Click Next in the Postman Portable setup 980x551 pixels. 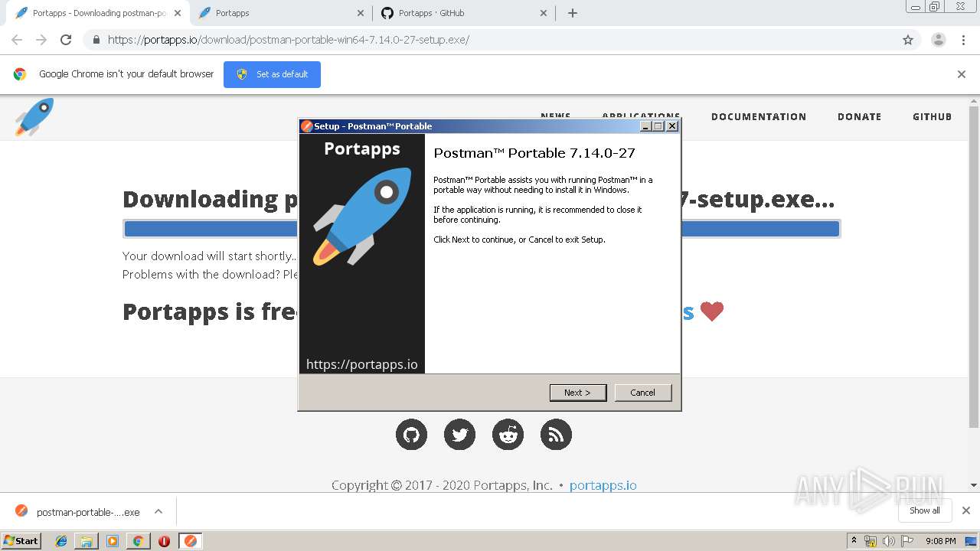click(578, 393)
